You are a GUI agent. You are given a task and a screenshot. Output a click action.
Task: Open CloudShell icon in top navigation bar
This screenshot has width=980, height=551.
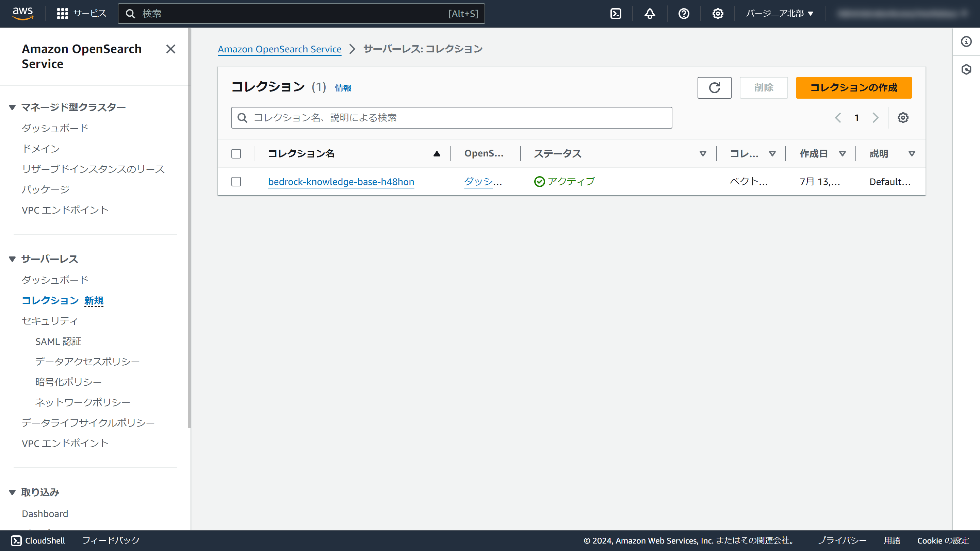click(x=616, y=14)
